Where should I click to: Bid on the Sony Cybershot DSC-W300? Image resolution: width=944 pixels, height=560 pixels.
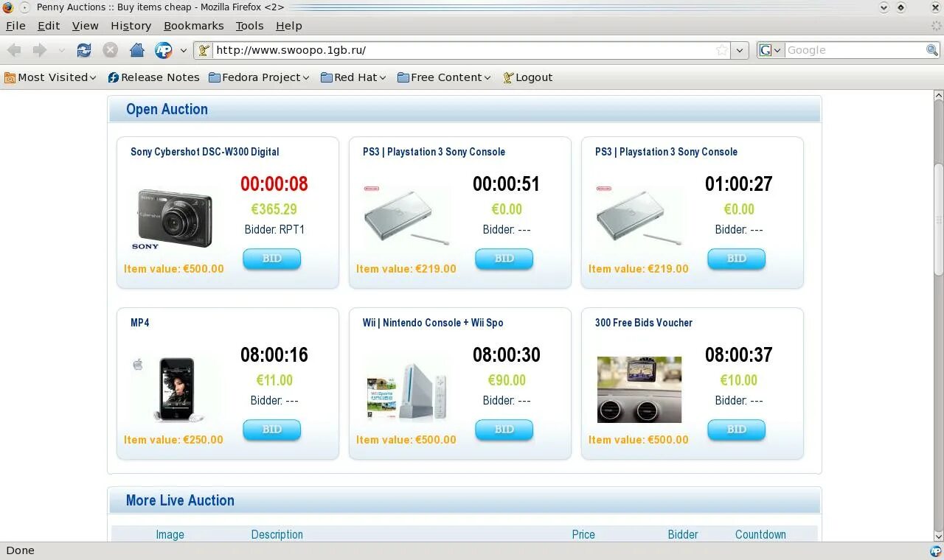tap(271, 259)
